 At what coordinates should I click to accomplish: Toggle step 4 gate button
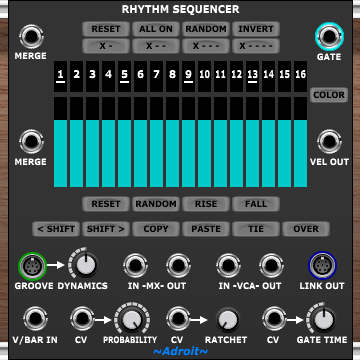coord(108,76)
